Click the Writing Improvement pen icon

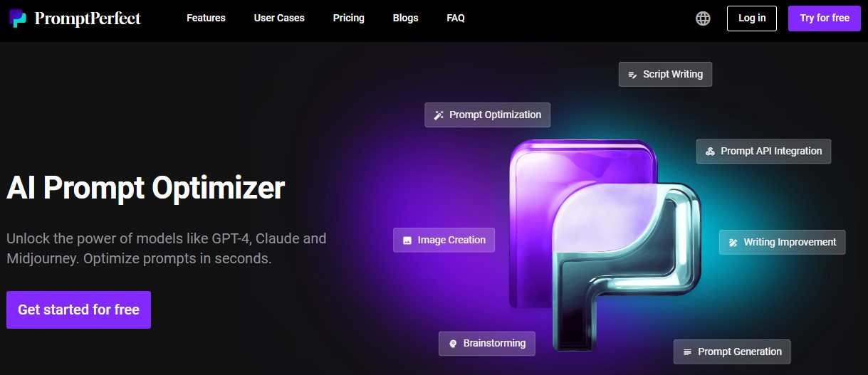733,243
